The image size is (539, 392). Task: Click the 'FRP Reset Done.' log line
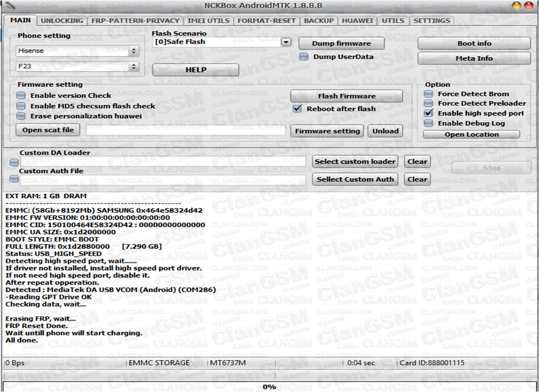pos(36,326)
